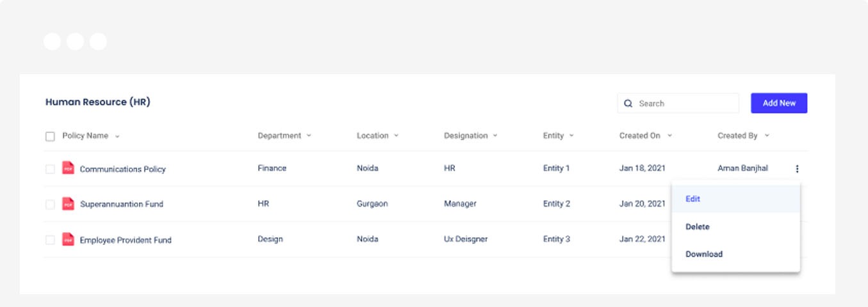Expand the Department column dropdown arrow
Viewport: 868px width, 307px height.
coord(309,136)
